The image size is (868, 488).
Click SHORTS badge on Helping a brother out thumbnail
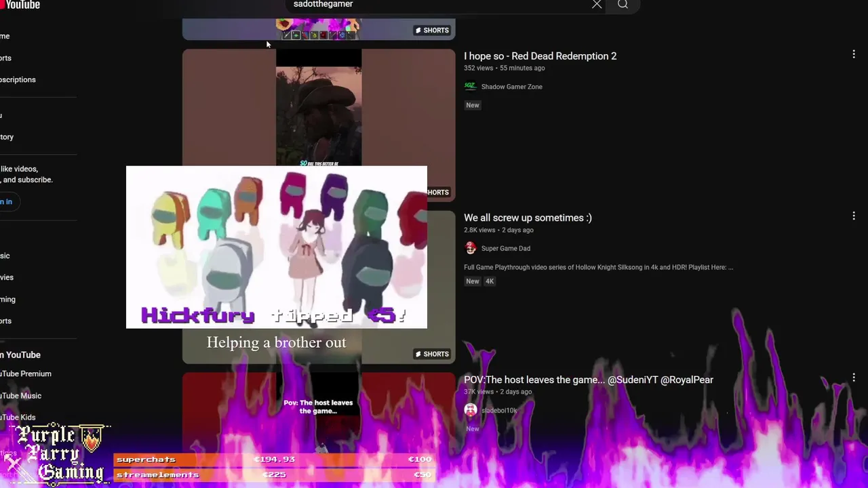coord(432,354)
